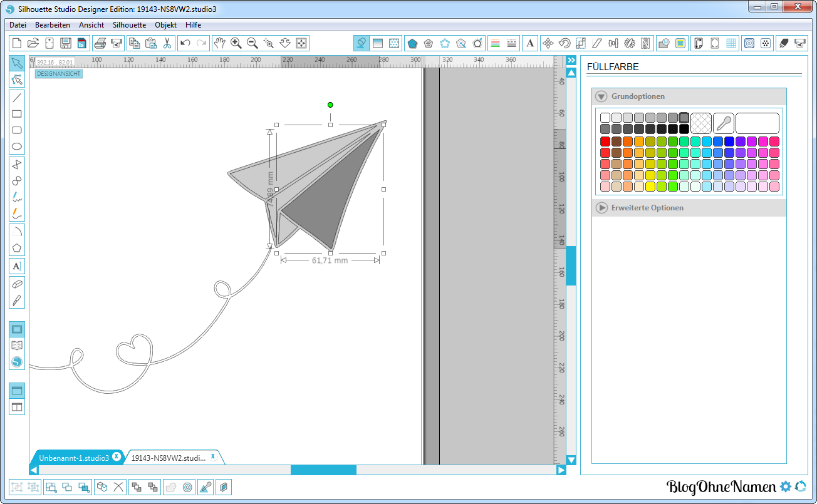
Task: Select the transparent fill pattern swatch
Action: pyautogui.click(x=700, y=123)
